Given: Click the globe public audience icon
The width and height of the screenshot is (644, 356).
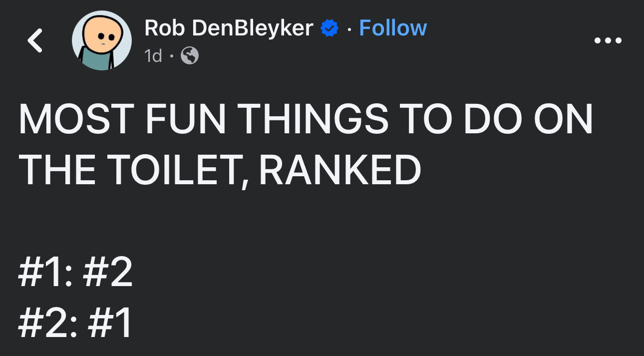Looking at the screenshot, I should [189, 56].
